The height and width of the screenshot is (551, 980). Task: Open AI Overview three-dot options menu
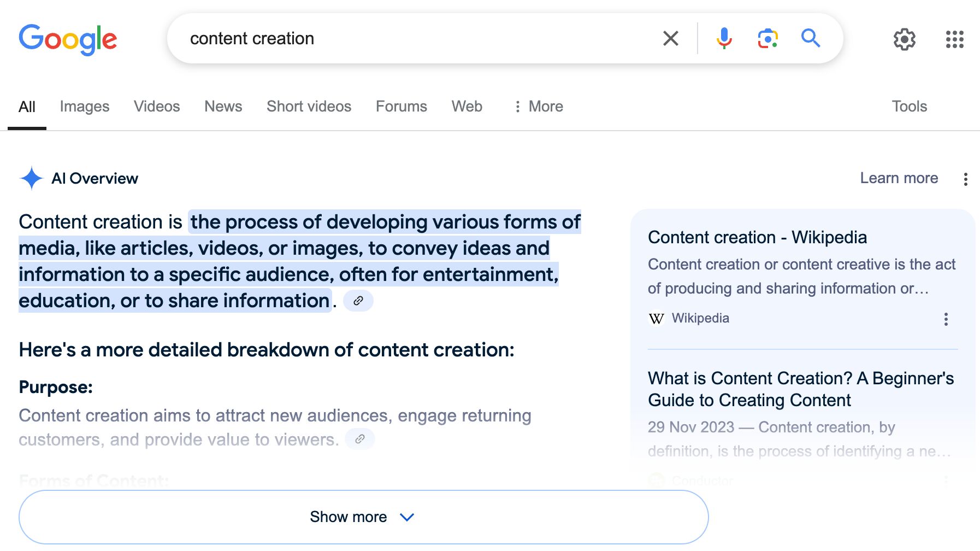965,179
